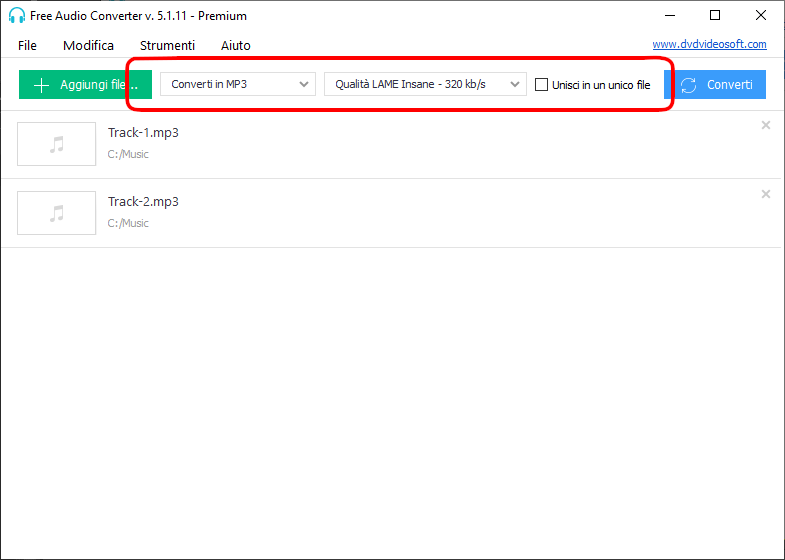Maximize the Free Audio Converter window
This screenshot has width=785, height=560.
[x=715, y=16]
